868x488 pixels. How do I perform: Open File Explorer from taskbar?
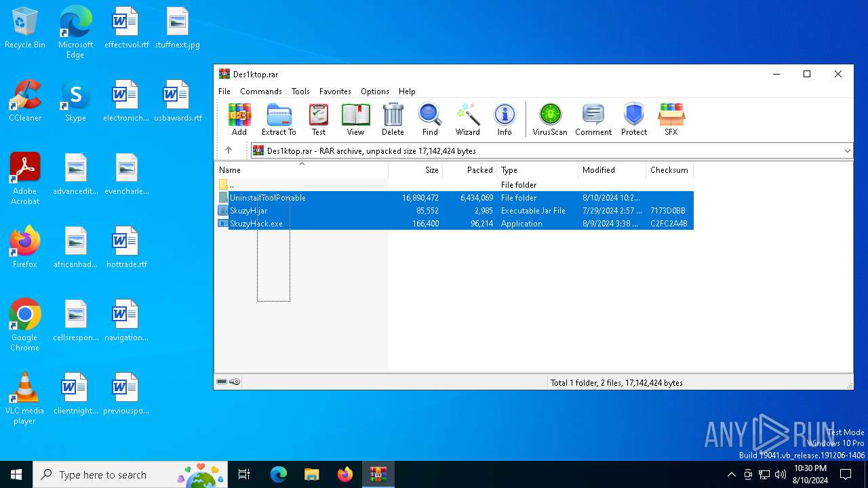coord(311,474)
